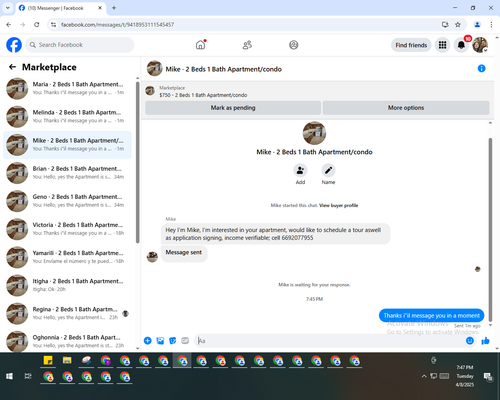Click Mike's chat header title

pos(224,69)
